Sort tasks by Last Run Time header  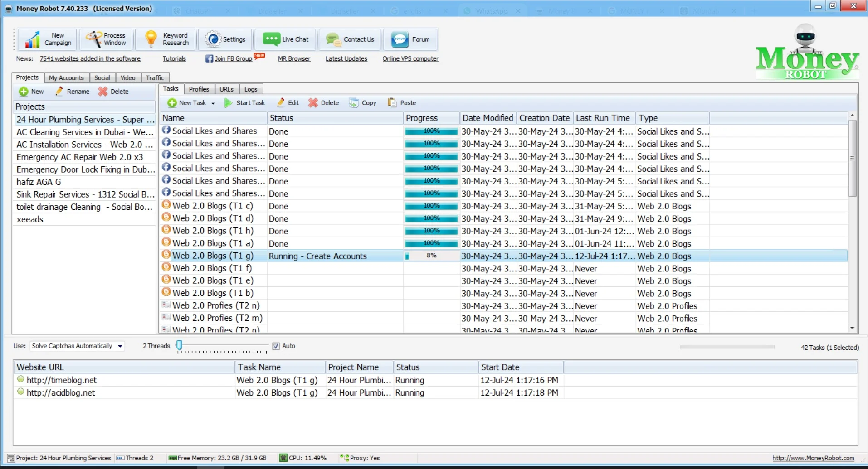604,118
